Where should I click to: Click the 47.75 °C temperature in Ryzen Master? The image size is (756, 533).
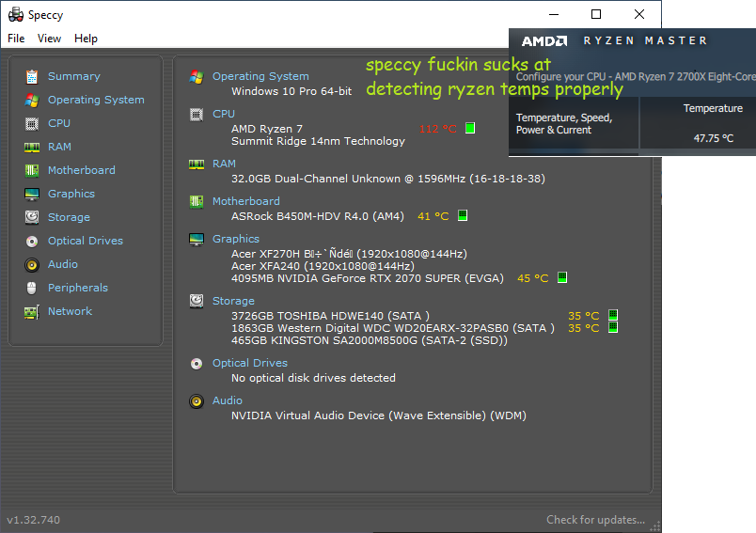[x=714, y=139]
